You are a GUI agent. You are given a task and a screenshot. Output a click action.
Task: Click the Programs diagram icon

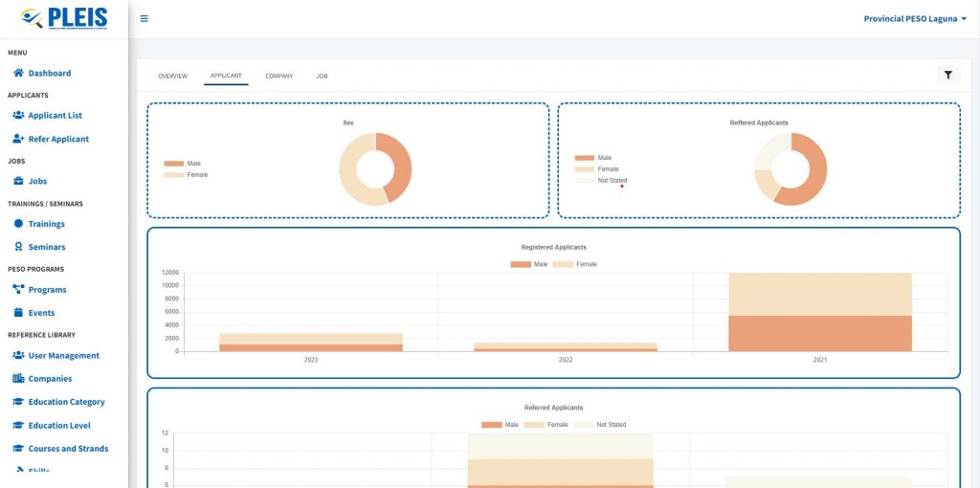pos(18,289)
